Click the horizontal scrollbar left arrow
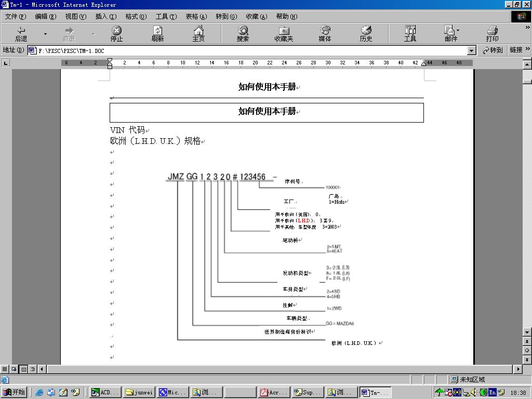Screen dimensions: 532x399 click(x=42, y=369)
